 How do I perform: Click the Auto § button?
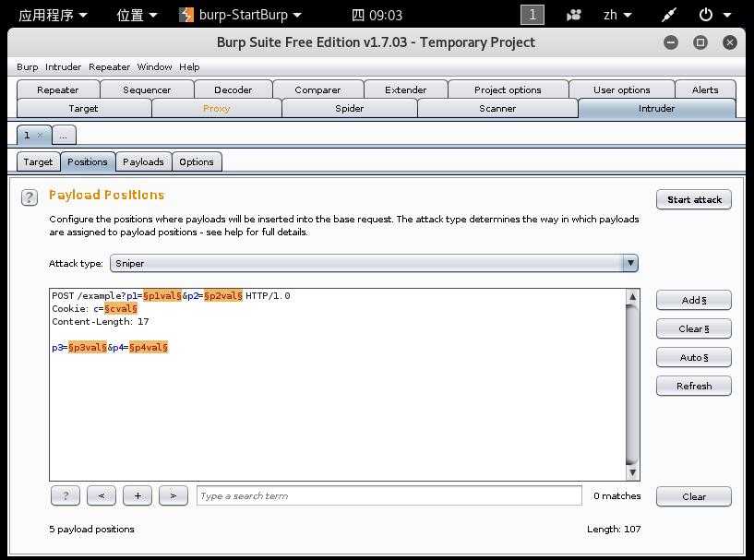coord(694,358)
